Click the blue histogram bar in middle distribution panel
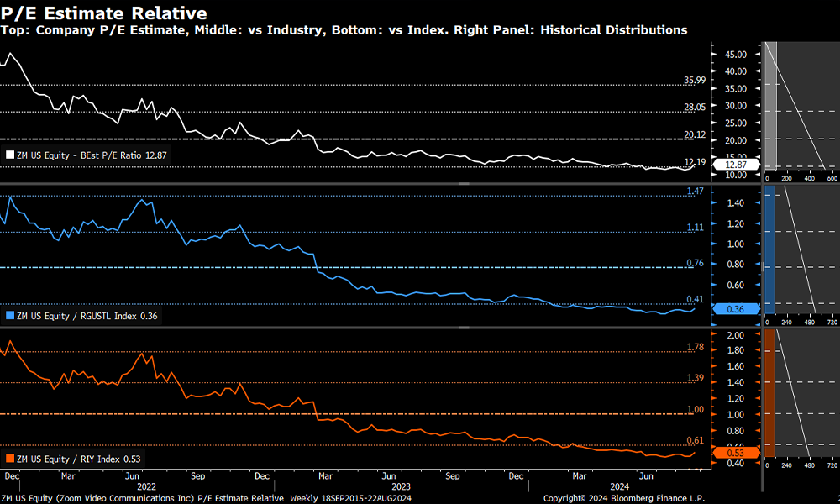This screenshot has height=504, width=840. coord(769,249)
